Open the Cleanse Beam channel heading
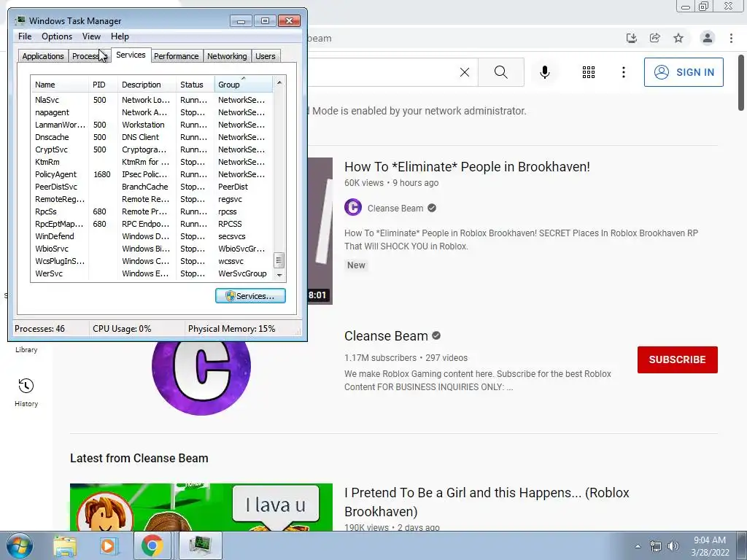 coord(386,335)
